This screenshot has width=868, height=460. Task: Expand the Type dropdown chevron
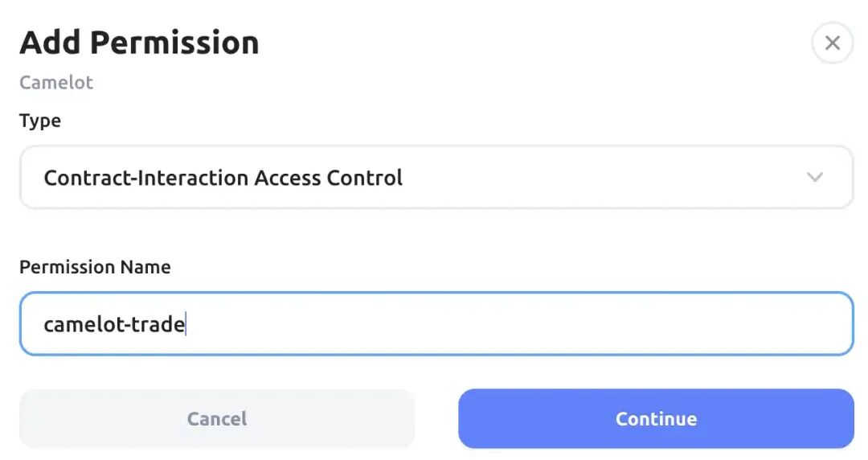814,177
